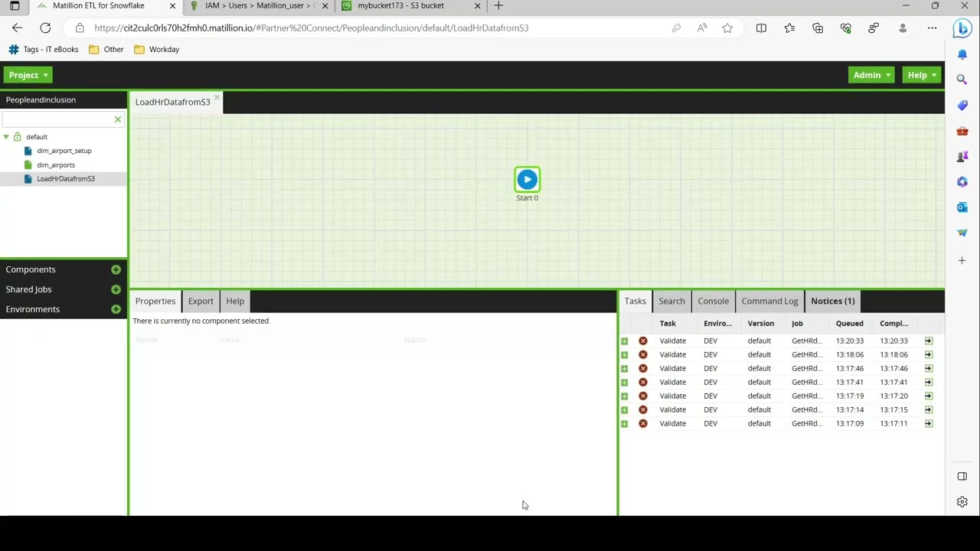Sort tasks by the Task column header
This screenshot has height=551, width=980.
[668, 324]
